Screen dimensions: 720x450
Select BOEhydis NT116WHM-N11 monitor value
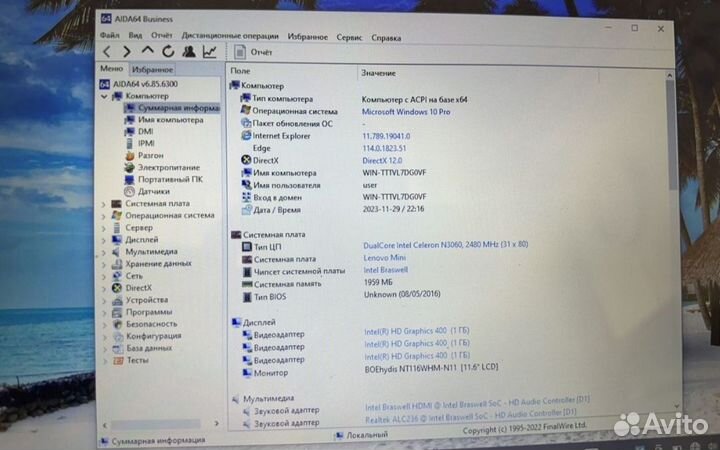[431, 368]
